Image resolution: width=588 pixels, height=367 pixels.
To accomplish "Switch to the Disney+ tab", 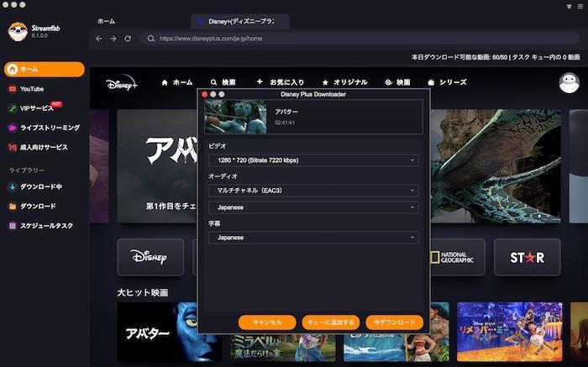I will pos(240,21).
